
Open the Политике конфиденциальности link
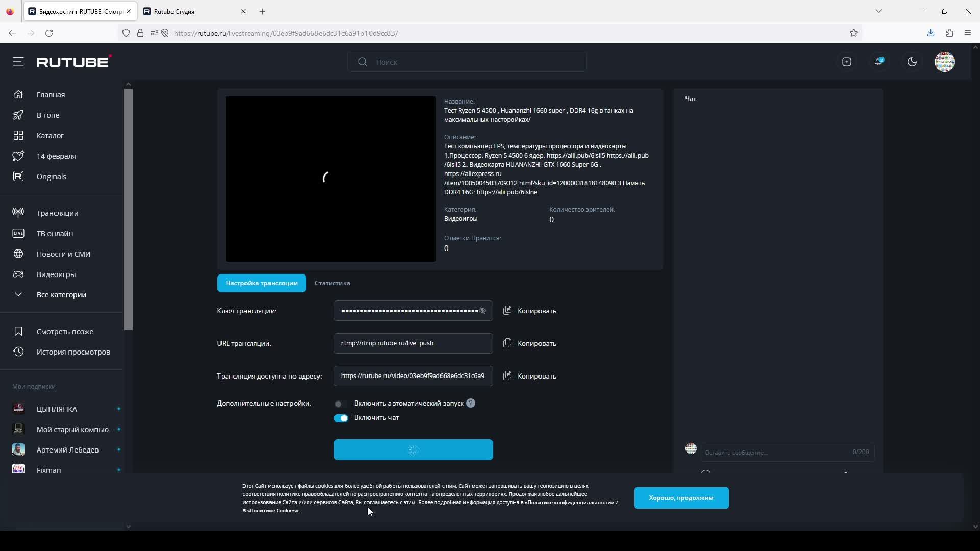569,503
